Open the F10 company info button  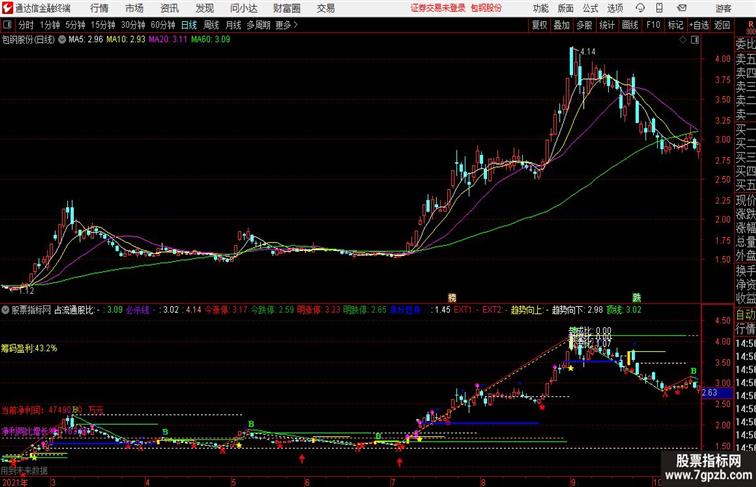pos(653,25)
